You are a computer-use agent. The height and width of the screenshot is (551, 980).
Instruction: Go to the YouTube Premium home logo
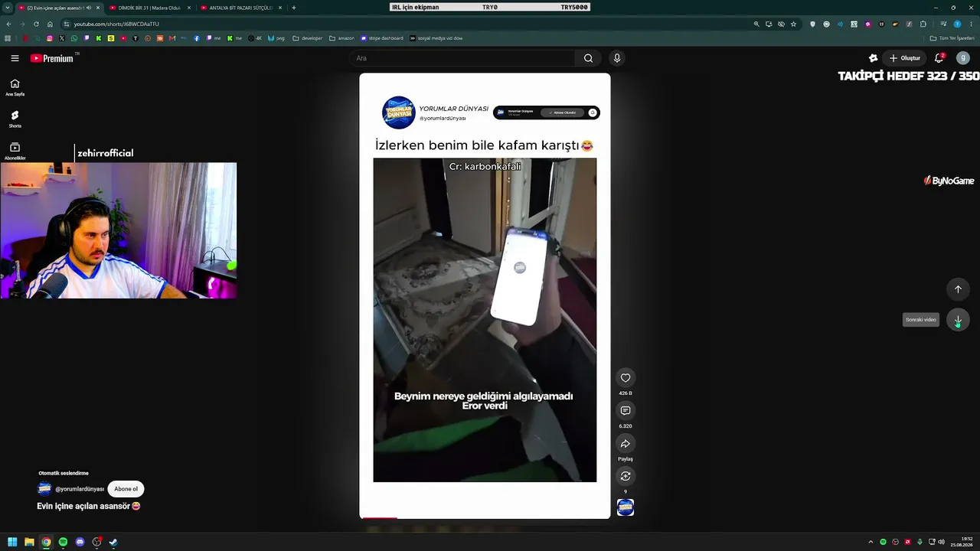pos(52,58)
